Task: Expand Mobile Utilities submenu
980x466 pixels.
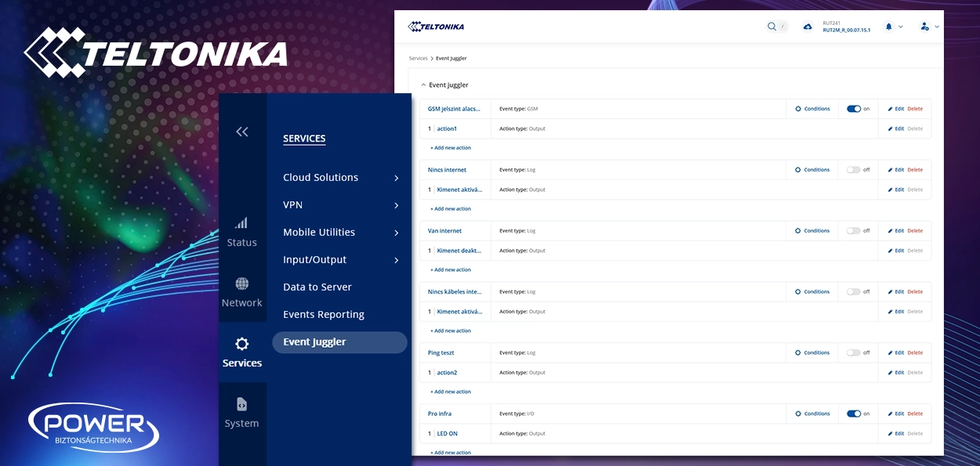Action: click(x=397, y=233)
